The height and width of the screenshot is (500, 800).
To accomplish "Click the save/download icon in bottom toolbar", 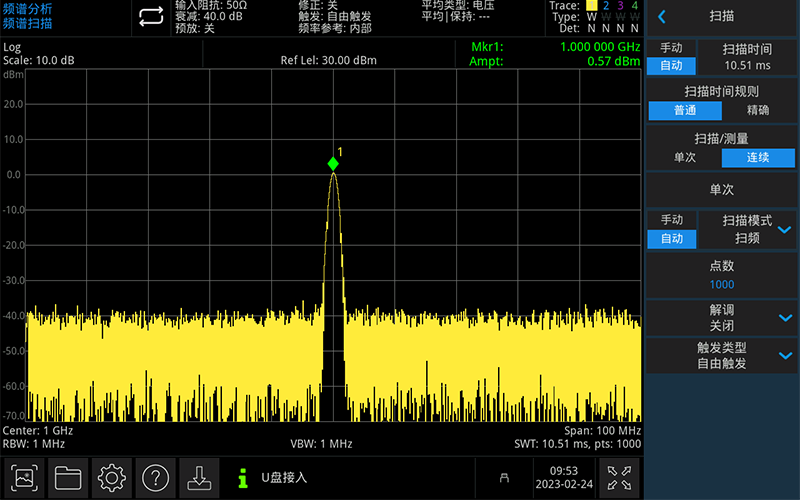I will [199, 477].
